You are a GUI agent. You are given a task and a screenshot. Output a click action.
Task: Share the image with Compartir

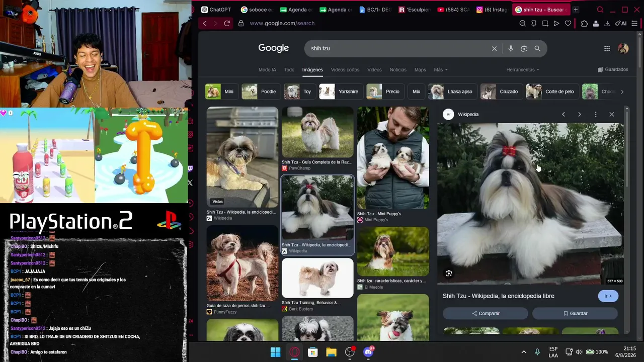coord(486,313)
